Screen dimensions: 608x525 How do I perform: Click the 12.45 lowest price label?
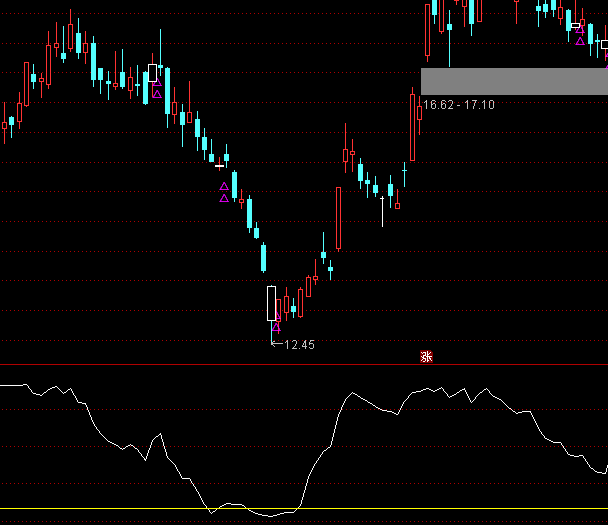click(299, 345)
